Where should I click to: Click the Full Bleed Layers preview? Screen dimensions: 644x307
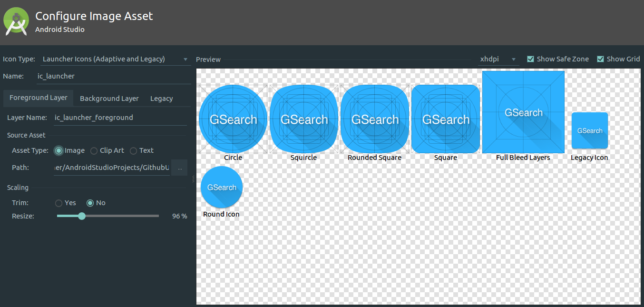[523, 112]
